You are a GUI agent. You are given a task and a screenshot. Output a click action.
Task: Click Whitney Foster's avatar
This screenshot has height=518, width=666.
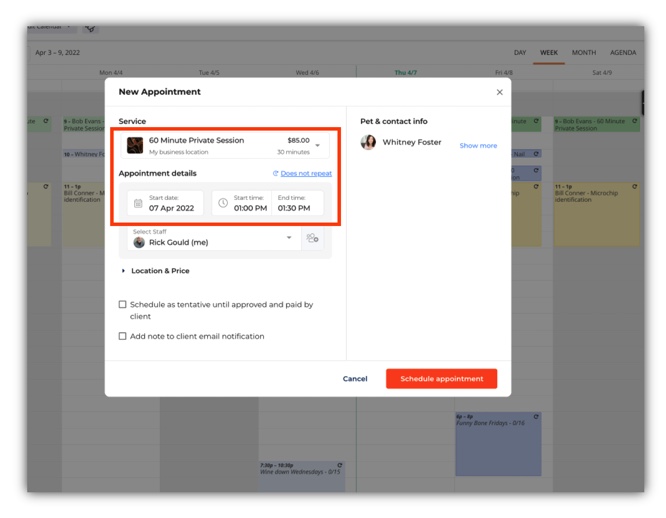tap(368, 142)
